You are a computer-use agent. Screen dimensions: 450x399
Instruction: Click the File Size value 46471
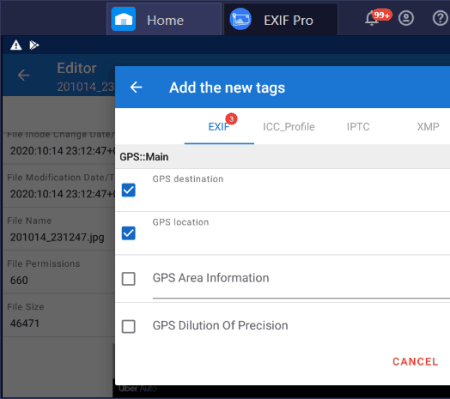click(x=25, y=323)
